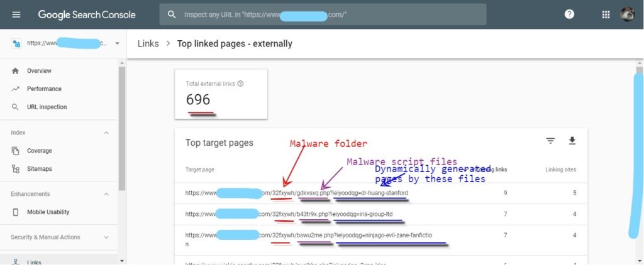Image resolution: width=644 pixels, height=265 pixels.
Task: Open the bswu2me.php ninjago-evil-zane row
Action: click(380, 240)
